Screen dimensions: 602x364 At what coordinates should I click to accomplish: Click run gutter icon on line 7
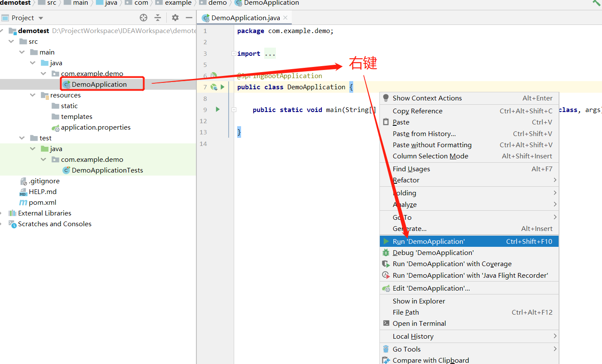tap(223, 87)
